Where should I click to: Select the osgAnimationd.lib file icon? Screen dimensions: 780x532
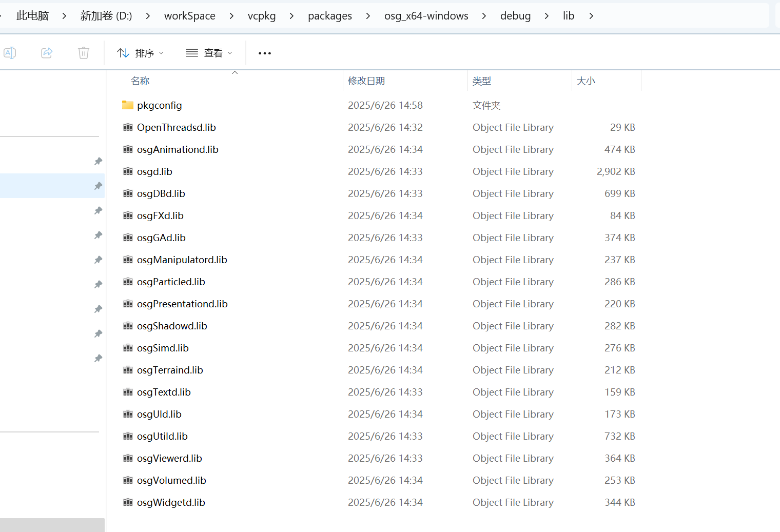coord(128,149)
